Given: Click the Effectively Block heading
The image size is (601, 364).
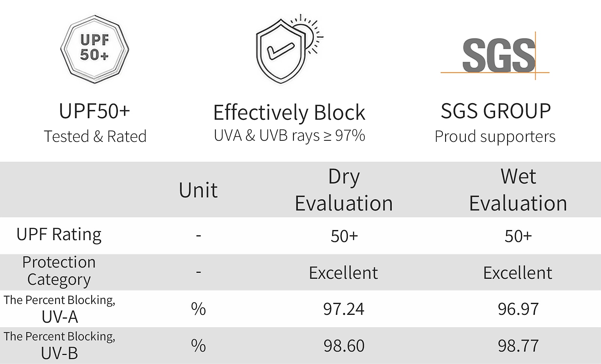Looking at the screenshot, I should [289, 113].
